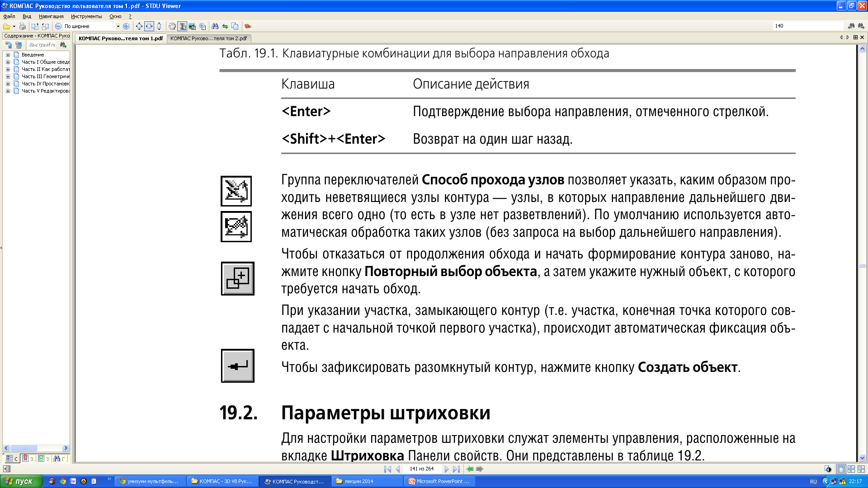Click the expand all contents icon
The image size is (868, 488).
pyautogui.click(x=8, y=45)
